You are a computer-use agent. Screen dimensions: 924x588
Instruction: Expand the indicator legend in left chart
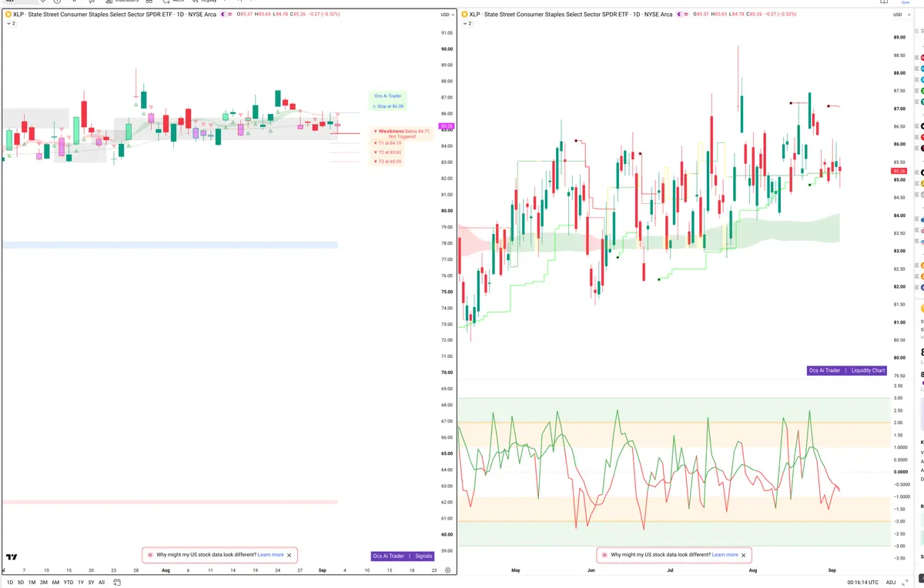coord(10,24)
